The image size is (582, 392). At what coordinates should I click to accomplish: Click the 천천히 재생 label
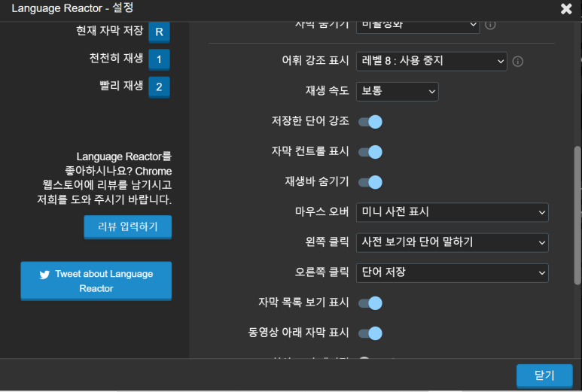(x=116, y=58)
